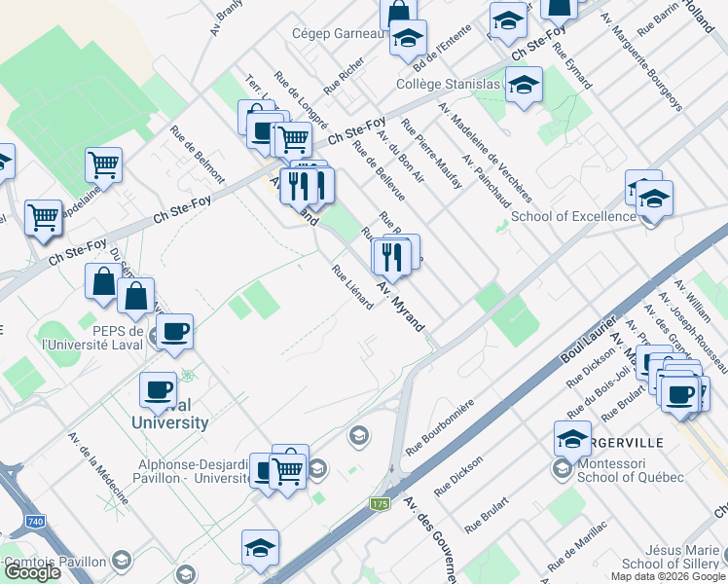The image size is (728, 584).
Task: Click the Rue Eymard street label
Action: (572, 65)
